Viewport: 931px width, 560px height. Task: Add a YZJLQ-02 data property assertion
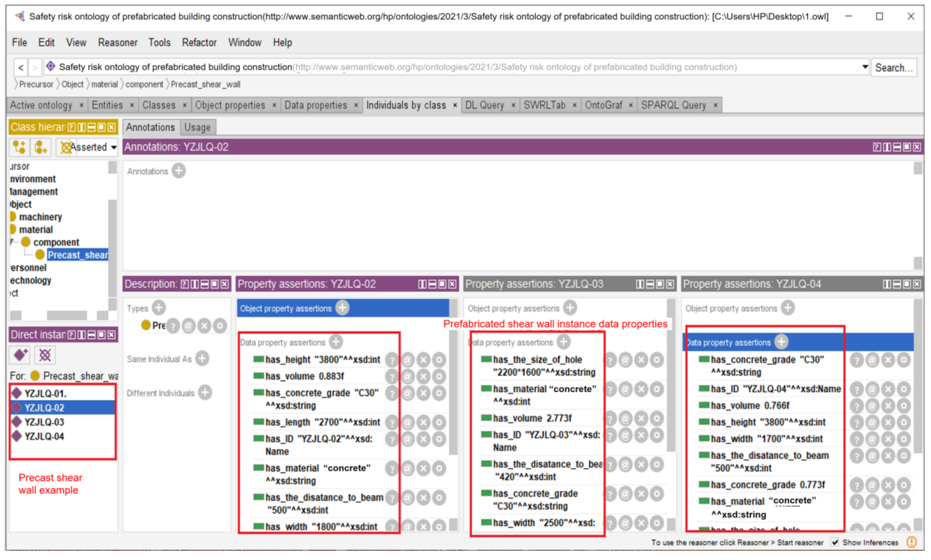click(335, 342)
